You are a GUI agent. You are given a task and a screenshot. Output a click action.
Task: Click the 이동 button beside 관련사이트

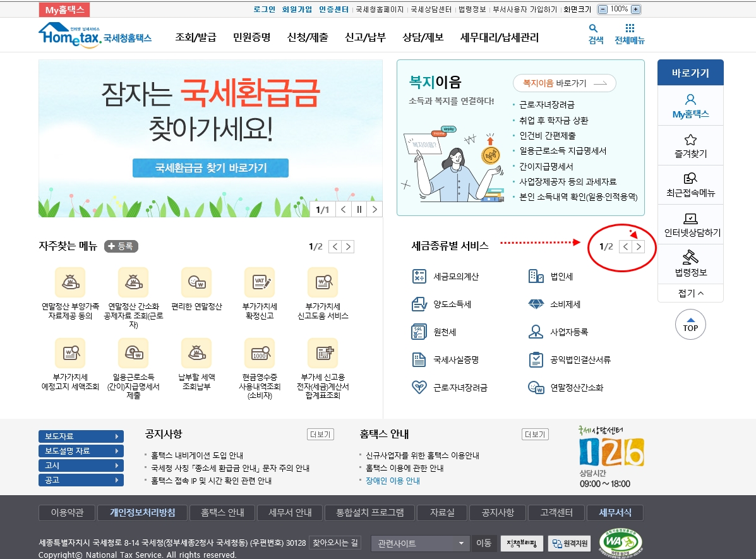(x=484, y=543)
